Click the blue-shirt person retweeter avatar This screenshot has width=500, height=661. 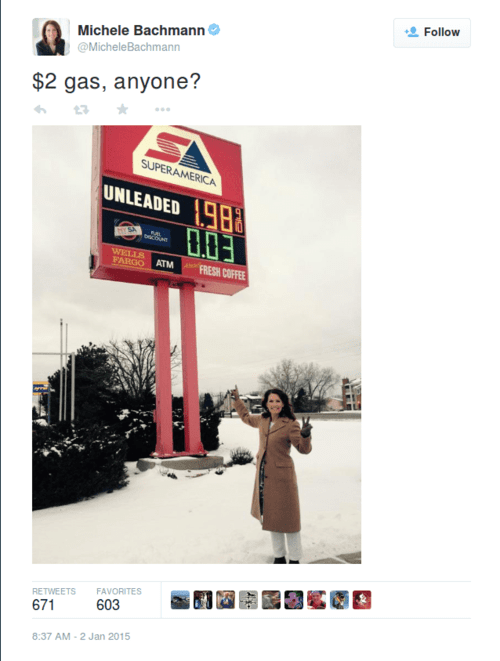pos(226,599)
